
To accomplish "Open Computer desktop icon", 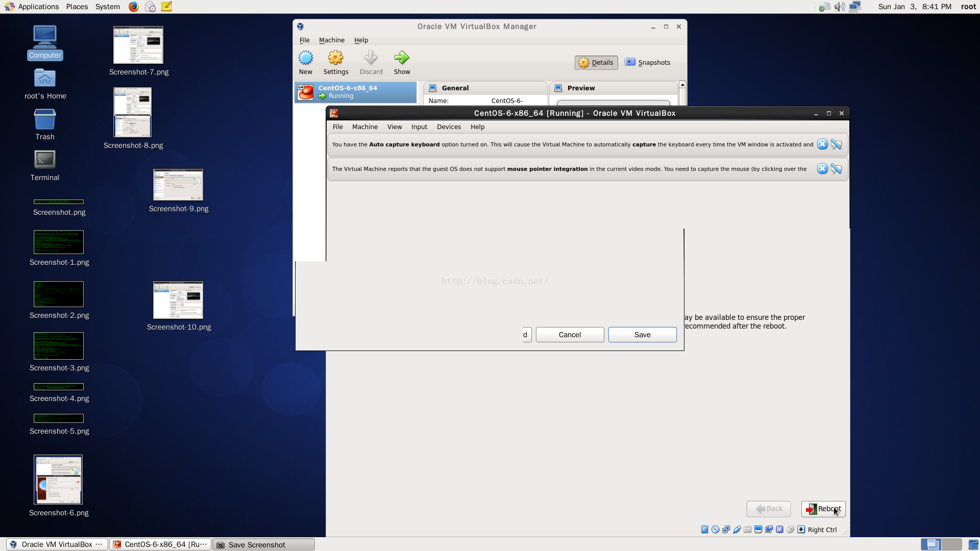I will coord(45,42).
